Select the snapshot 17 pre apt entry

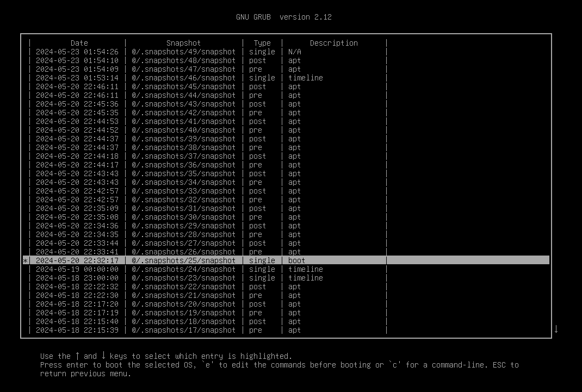coord(183,330)
